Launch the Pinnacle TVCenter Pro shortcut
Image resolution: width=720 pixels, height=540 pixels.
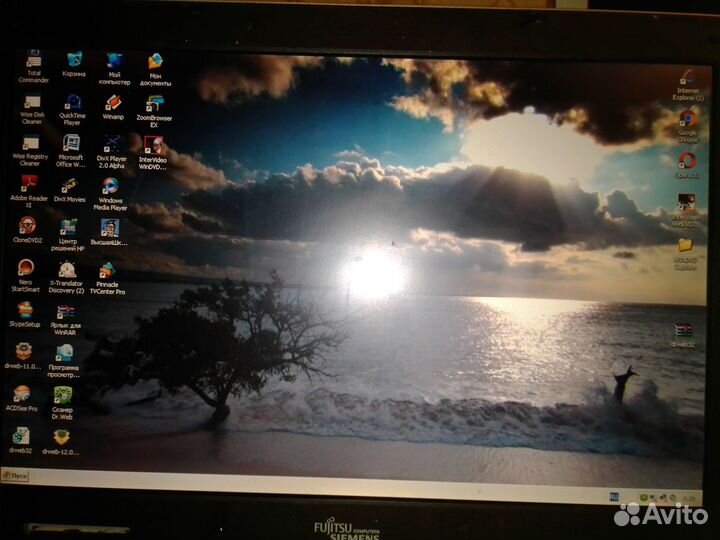(x=107, y=278)
